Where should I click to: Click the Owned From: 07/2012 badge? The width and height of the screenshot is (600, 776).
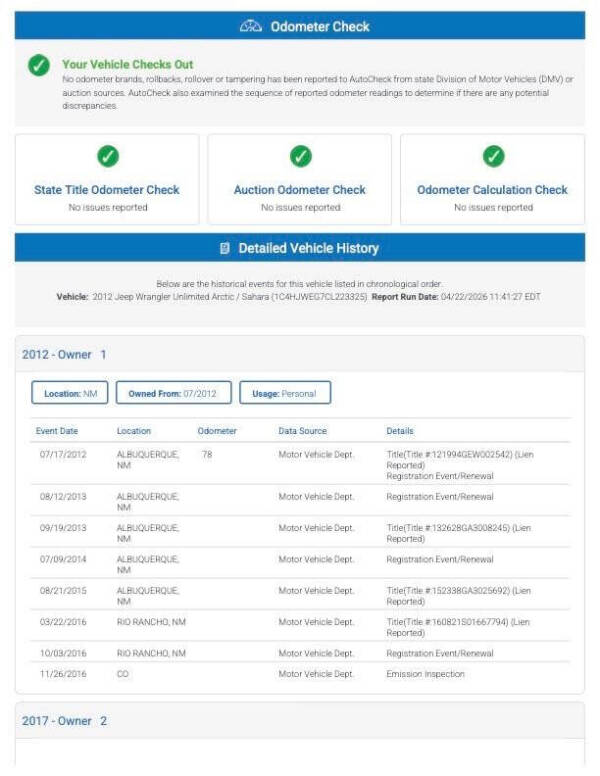coord(174,393)
